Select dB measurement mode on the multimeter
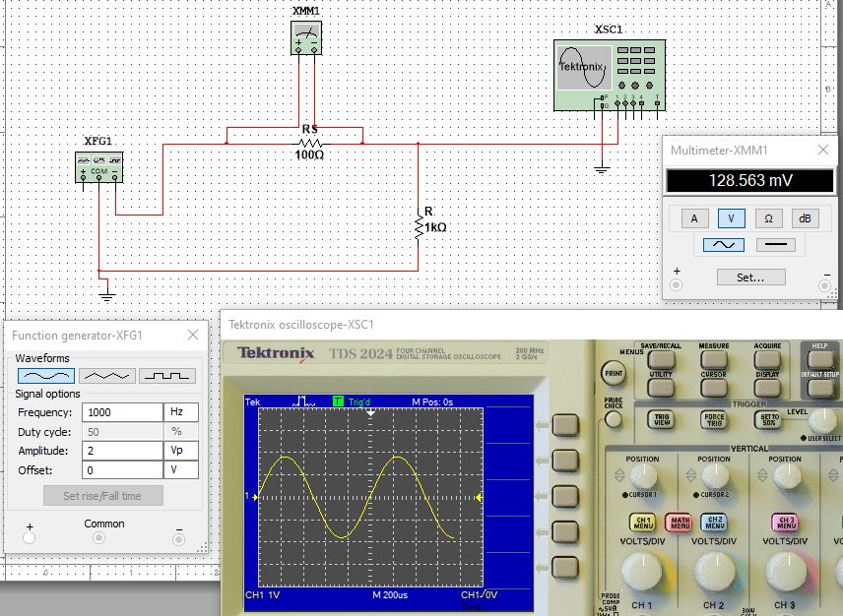 806,217
